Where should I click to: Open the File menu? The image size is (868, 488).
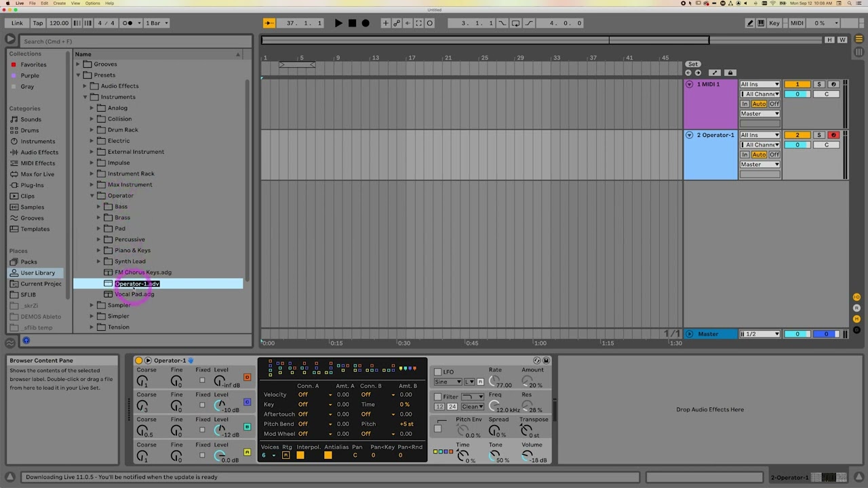(32, 3)
